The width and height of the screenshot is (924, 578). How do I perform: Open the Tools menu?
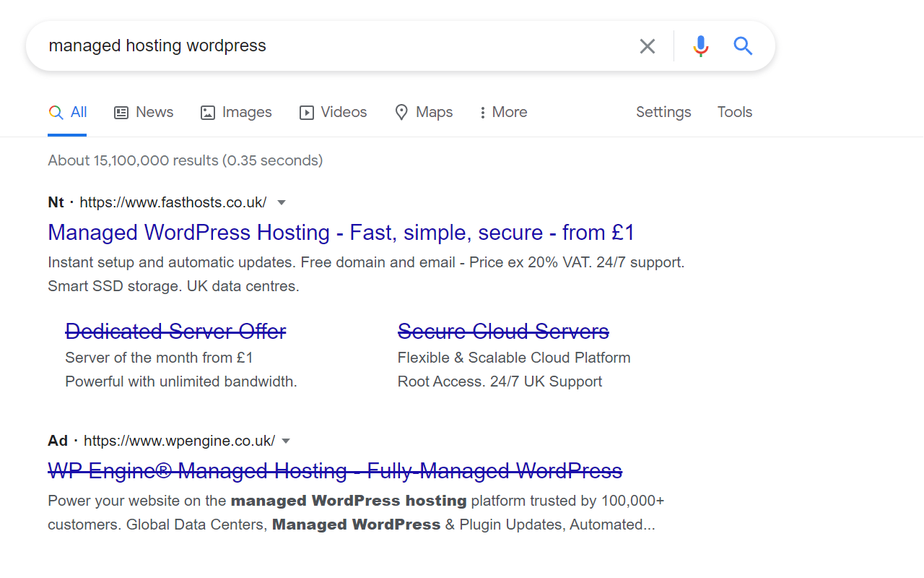[734, 112]
